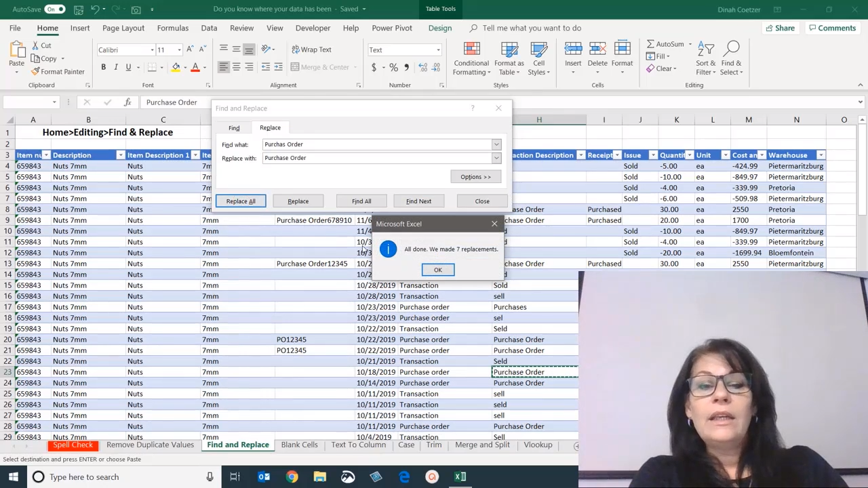Image resolution: width=868 pixels, height=488 pixels.
Task: Click the Find Next button
Action: tap(418, 201)
